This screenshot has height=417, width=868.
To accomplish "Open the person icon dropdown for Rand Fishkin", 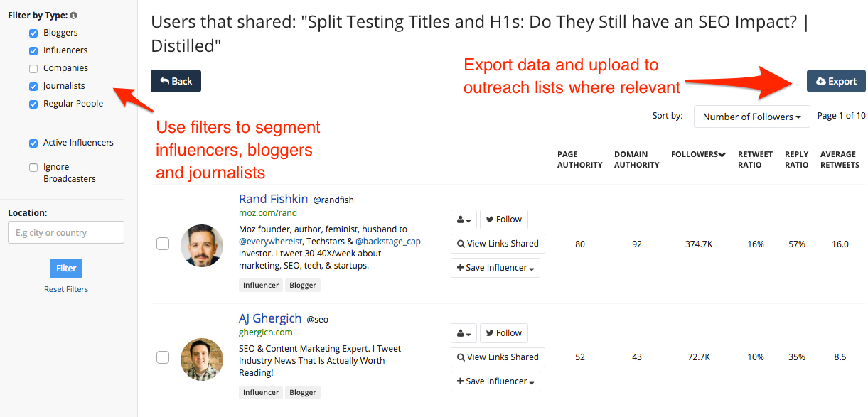I will 464,220.
